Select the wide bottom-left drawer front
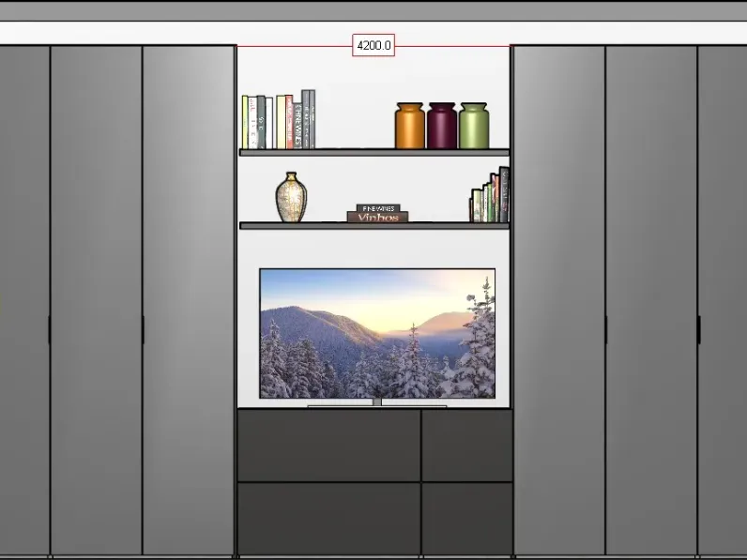 (328, 519)
